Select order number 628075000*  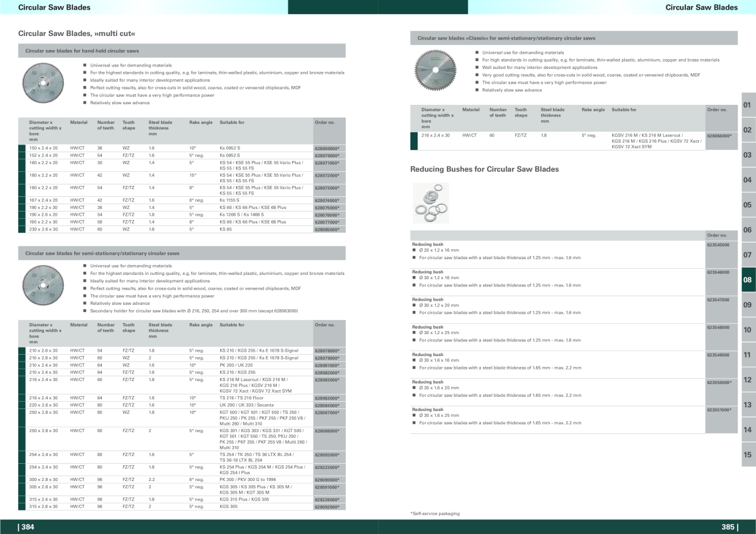tap(327, 208)
